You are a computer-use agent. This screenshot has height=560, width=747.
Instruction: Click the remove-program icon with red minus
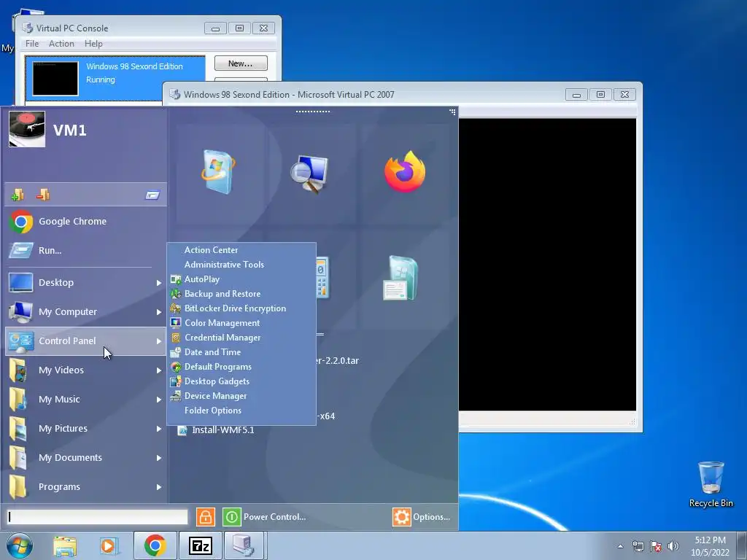point(43,195)
